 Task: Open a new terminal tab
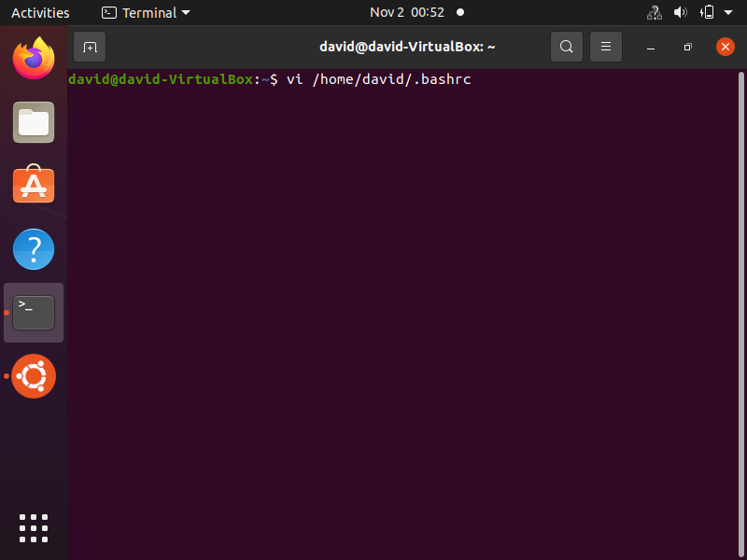tap(90, 46)
